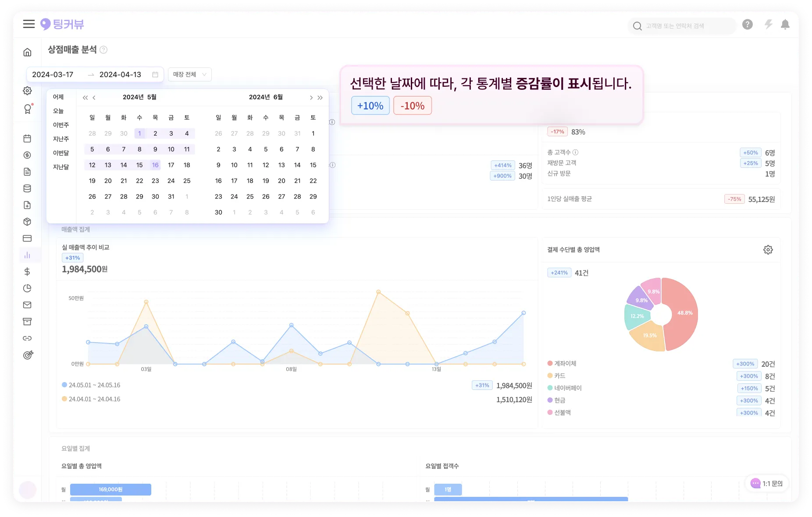Open payment method chart settings gear
This screenshot has height=517, width=812.
click(768, 250)
